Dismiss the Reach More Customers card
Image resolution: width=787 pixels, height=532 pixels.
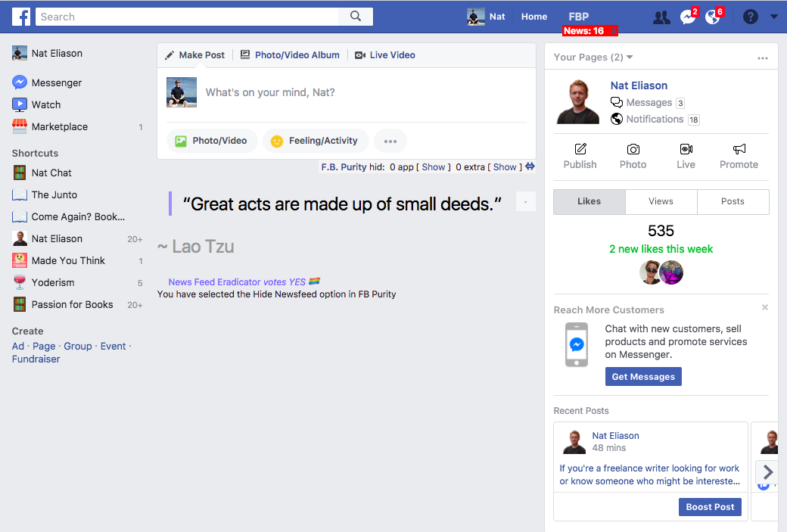(764, 307)
